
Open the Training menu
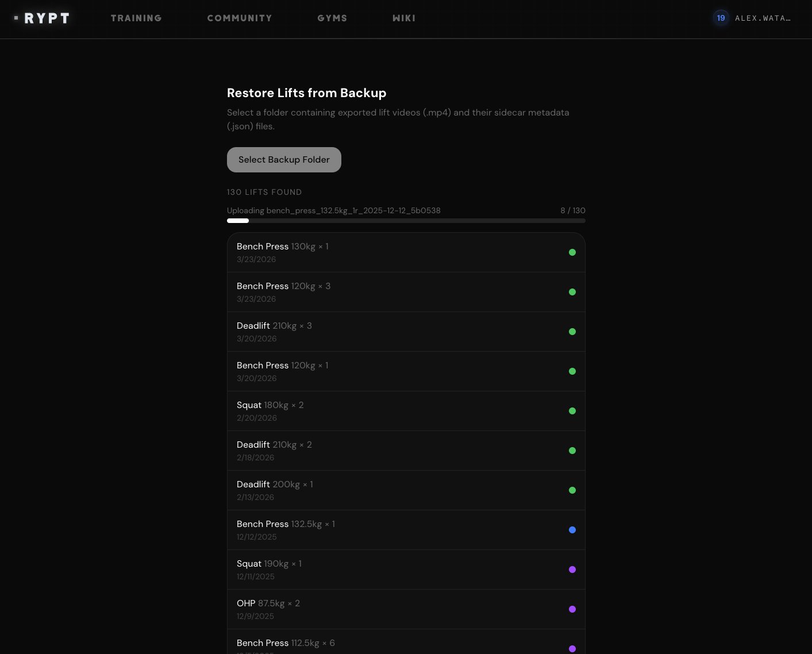pyautogui.click(x=136, y=18)
